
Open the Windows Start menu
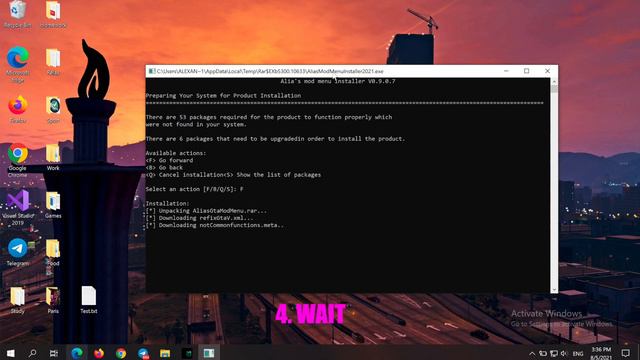11,353
